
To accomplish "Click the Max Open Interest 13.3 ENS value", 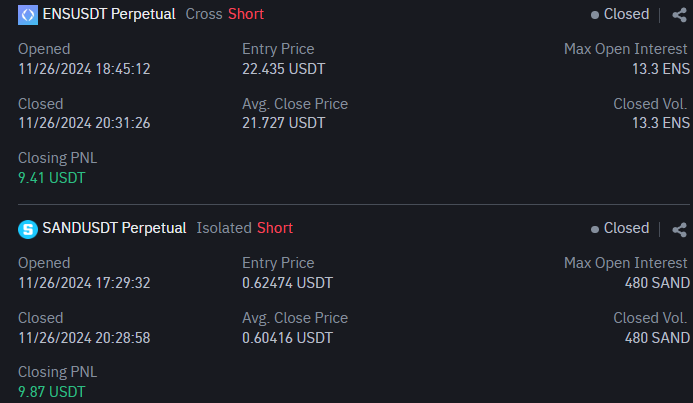I will point(661,69).
